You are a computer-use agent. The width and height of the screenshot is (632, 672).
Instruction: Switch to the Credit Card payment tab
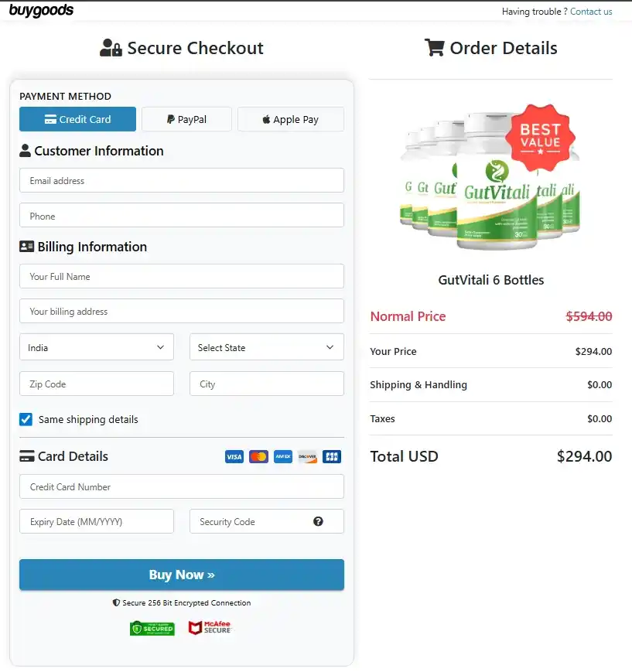click(x=77, y=118)
